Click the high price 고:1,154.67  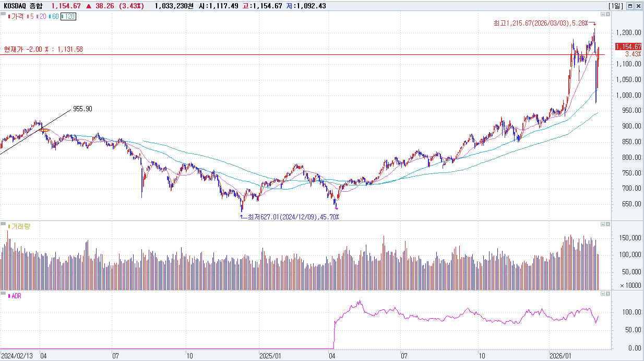click(x=261, y=6)
